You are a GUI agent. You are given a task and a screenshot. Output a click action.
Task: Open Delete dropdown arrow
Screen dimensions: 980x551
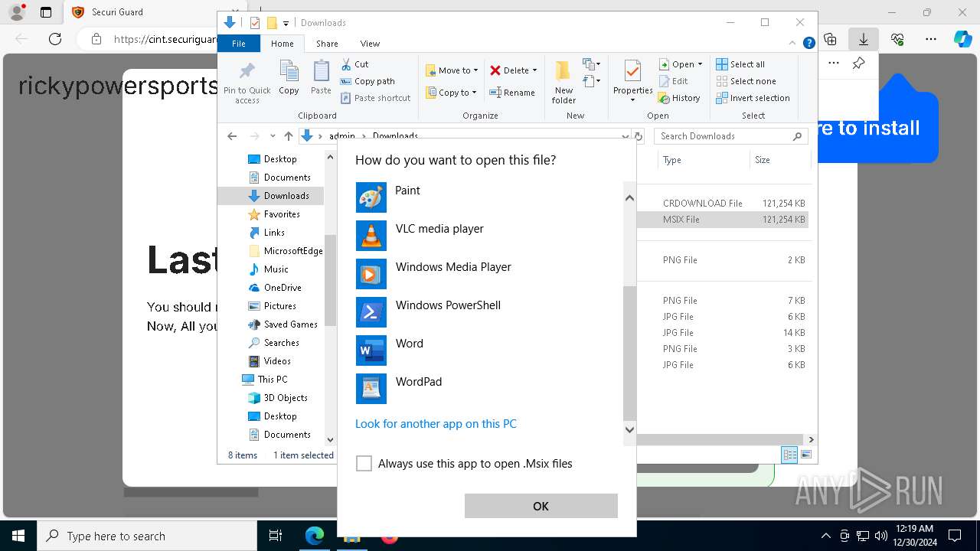point(534,70)
